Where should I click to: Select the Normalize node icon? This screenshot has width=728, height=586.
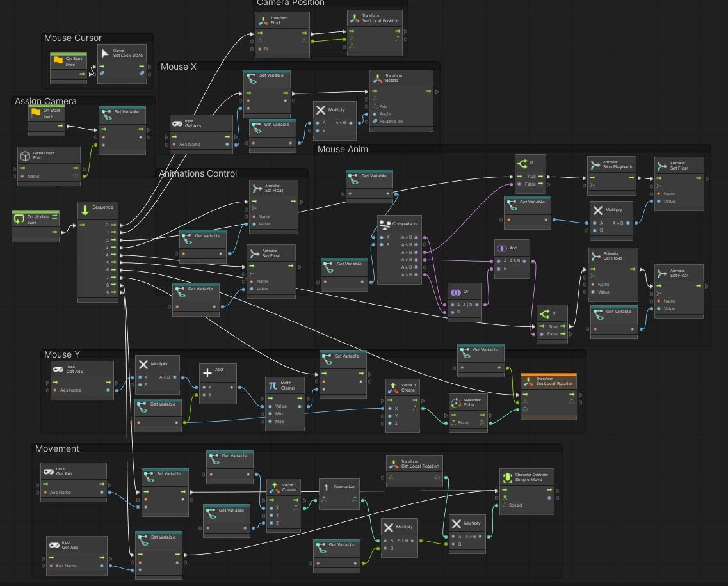click(327, 487)
